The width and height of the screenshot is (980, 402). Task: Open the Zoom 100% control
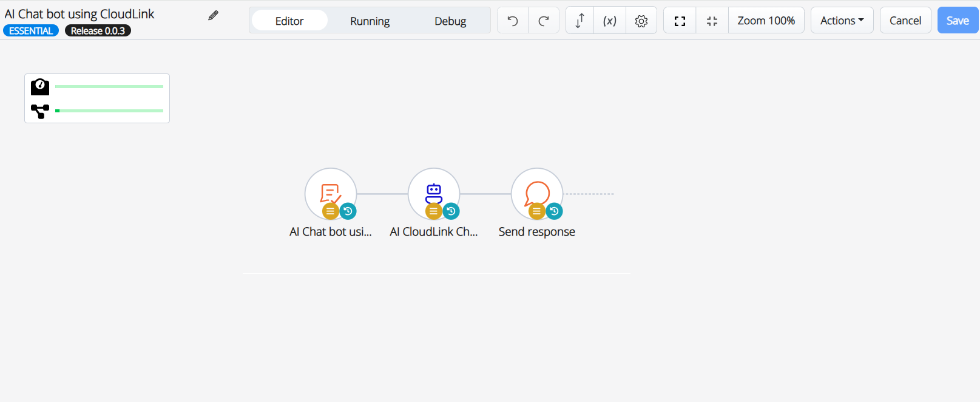point(766,21)
